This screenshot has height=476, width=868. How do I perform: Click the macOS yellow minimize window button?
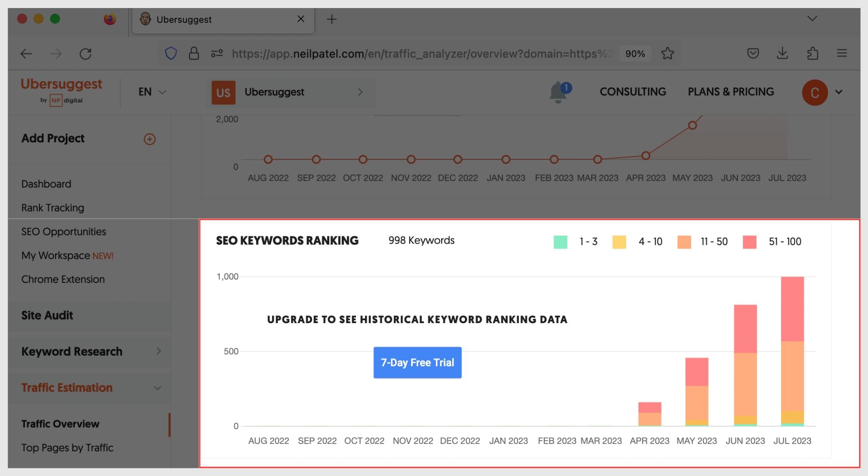tap(39, 19)
